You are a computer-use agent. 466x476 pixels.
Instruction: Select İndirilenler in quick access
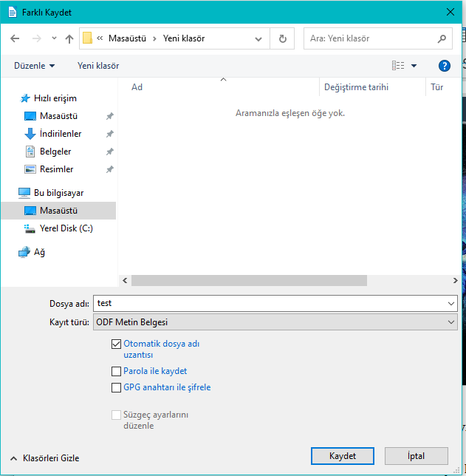pyautogui.click(x=60, y=134)
